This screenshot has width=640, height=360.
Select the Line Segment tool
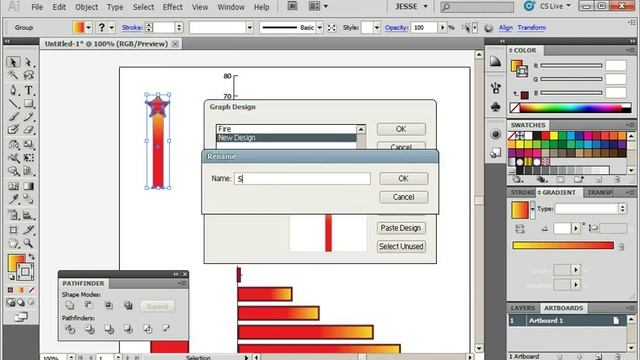coord(13,103)
